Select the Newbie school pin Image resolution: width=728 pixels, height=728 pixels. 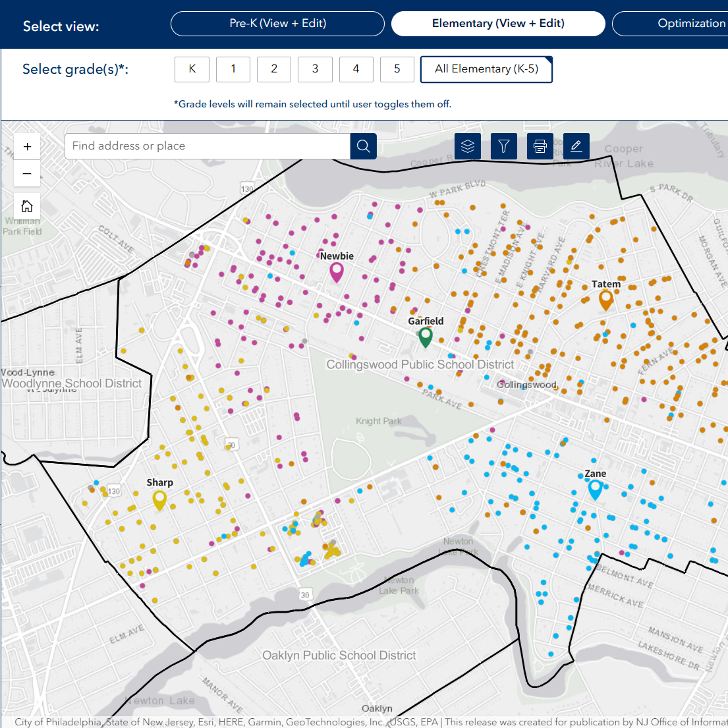[x=337, y=271]
